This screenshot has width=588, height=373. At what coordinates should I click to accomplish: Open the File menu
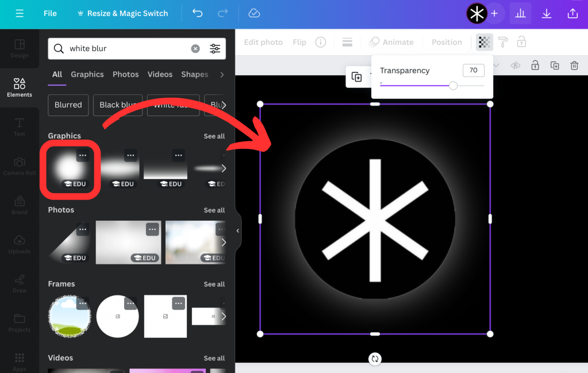click(50, 13)
